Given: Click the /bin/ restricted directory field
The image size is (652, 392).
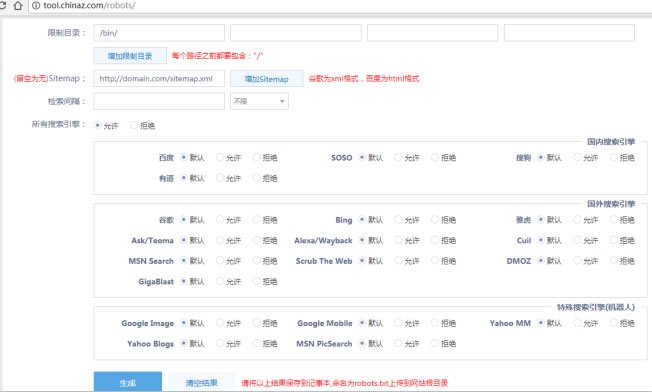Looking at the screenshot, I should pyautogui.click(x=159, y=33).
